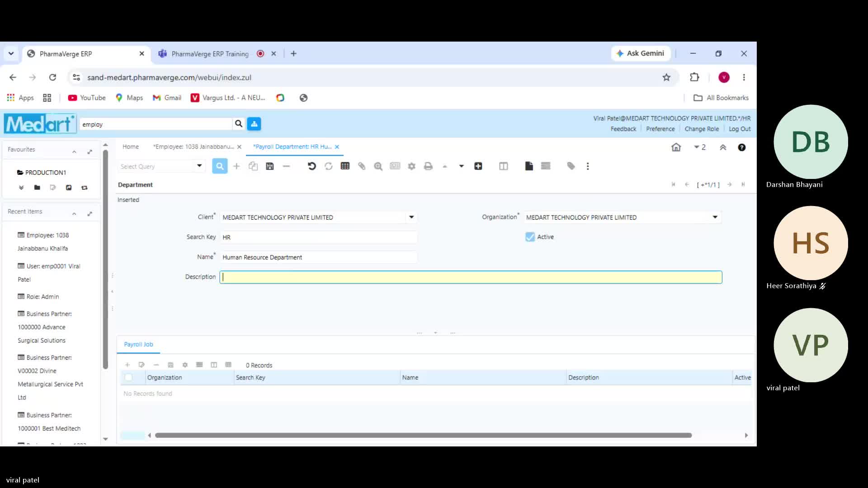Open attachments with the paperclip icon
The height and width of the screenshot is (488, 868).
[x=362, y=166]
